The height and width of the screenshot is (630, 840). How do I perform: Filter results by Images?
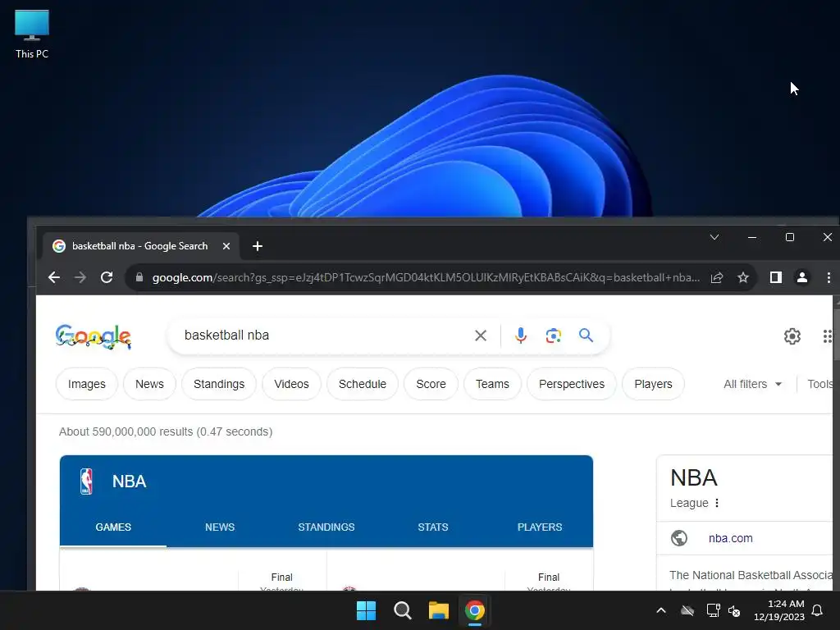87,384
